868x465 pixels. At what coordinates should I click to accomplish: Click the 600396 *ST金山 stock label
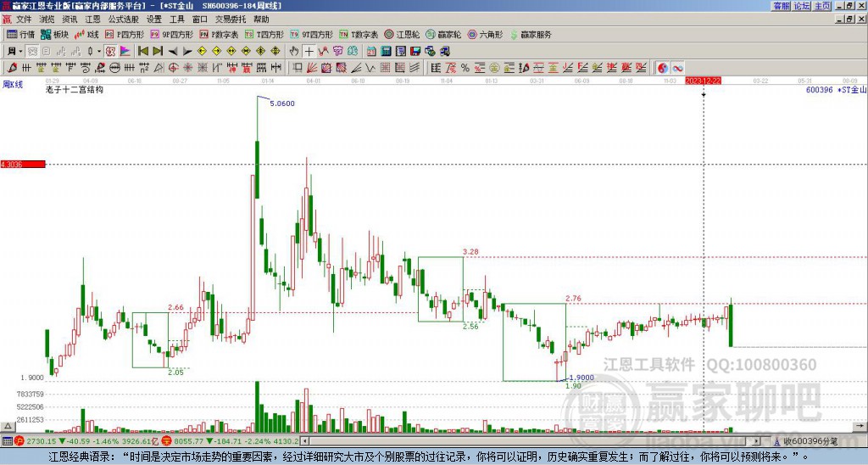coord(837,90)
